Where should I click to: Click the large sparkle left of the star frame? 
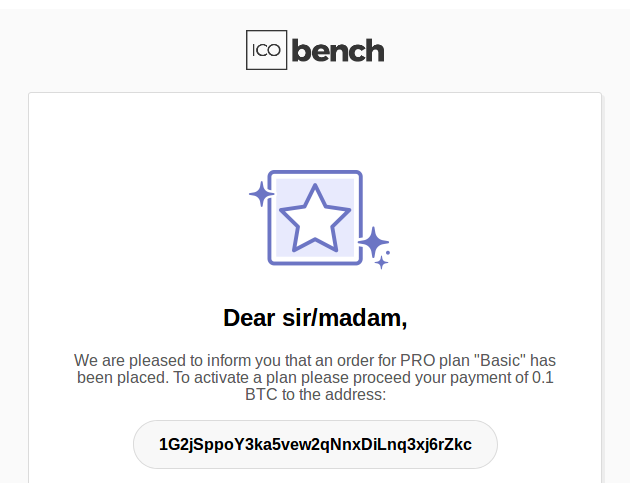click(262, 194)
